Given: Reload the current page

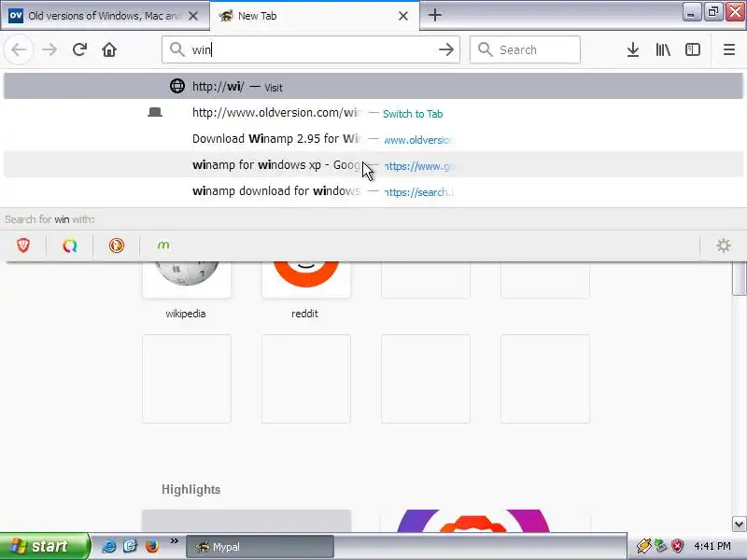Looking at the screenshot, I should coord(79,49).
